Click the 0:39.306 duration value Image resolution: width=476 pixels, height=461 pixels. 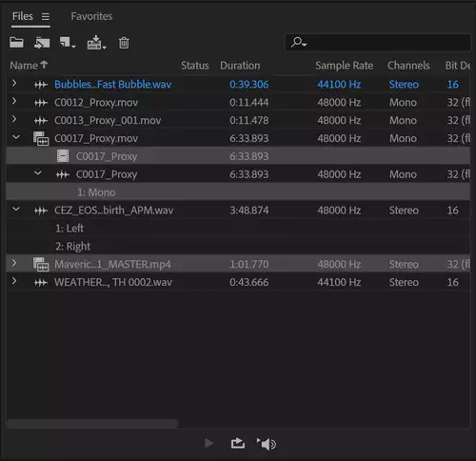pos(249,85)
